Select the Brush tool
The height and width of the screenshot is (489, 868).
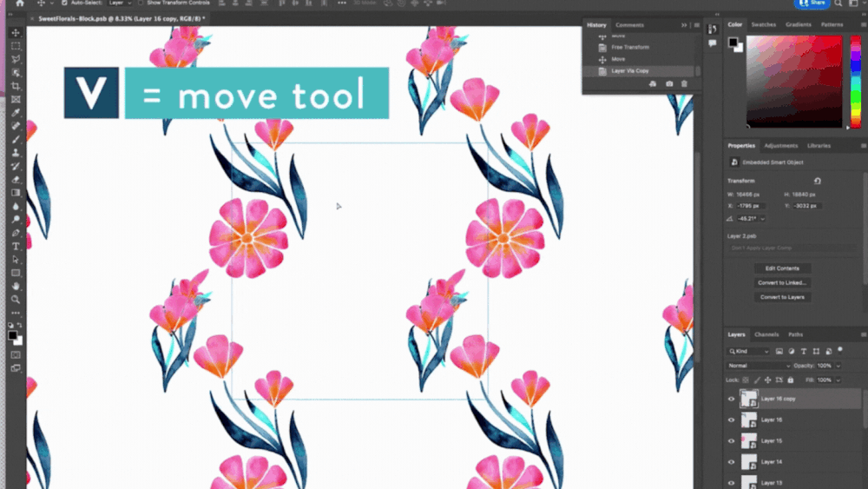(x=16, y=139)
